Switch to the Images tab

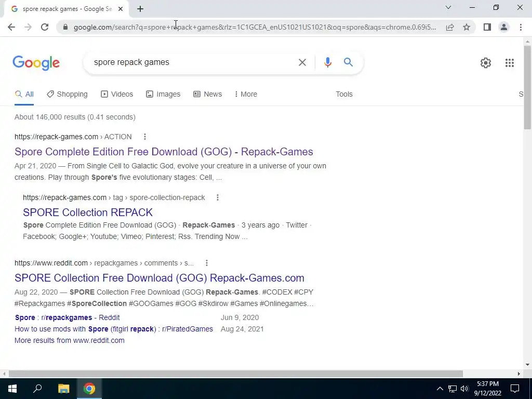tap(163, 95)
